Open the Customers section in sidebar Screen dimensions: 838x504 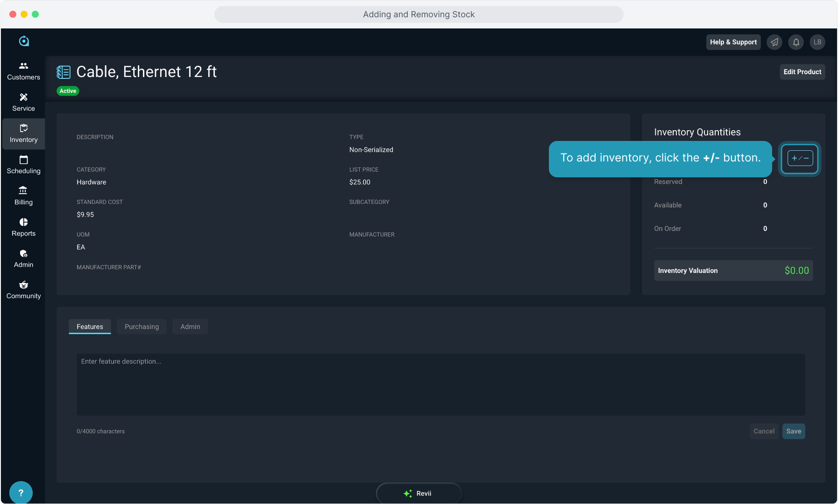23,71
